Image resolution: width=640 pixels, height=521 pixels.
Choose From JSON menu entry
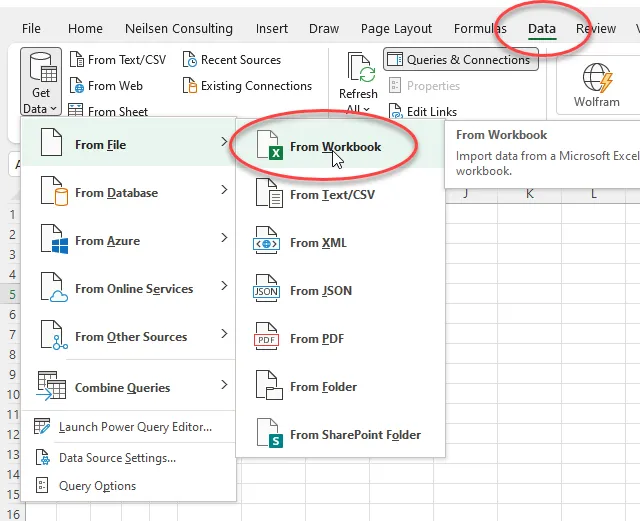[x=340, y=291]
